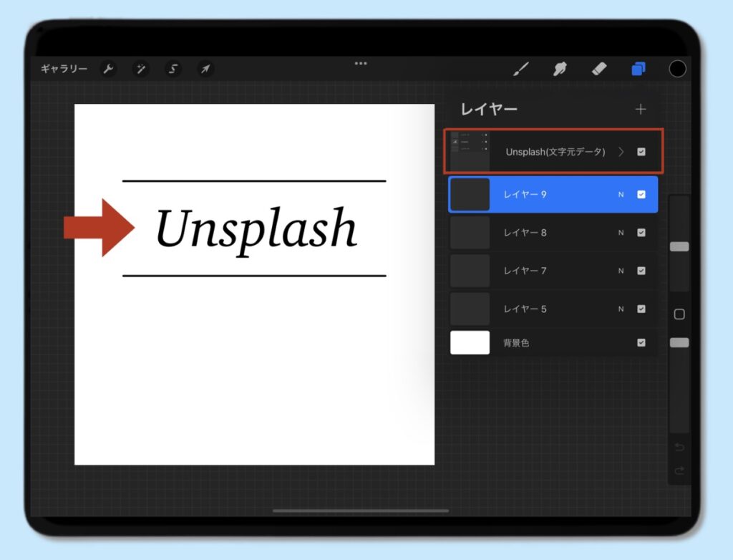Select the レイヤー 8 layer name
733x560 pixels.
tap(525, 233)
